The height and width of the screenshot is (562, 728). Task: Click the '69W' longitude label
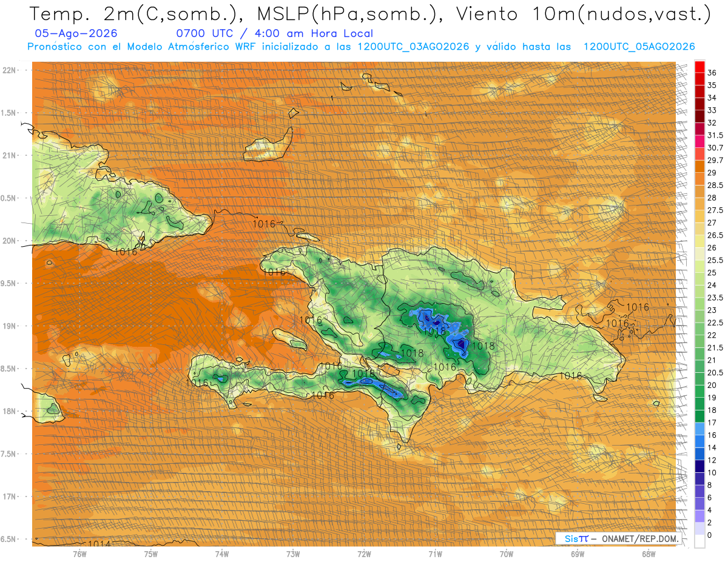pyautogui.click(x=578, y=554)
